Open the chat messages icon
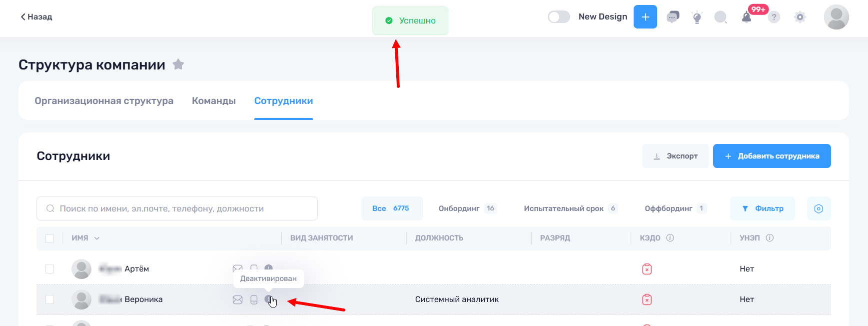Viewport: 868px width, 326px height. tap(673, 17)
